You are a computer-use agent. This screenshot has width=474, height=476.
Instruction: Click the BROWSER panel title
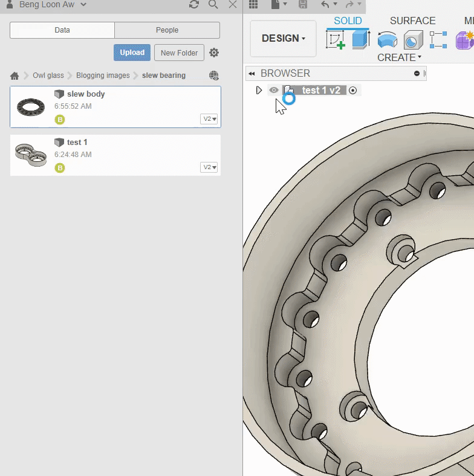(x=285, y=74)
